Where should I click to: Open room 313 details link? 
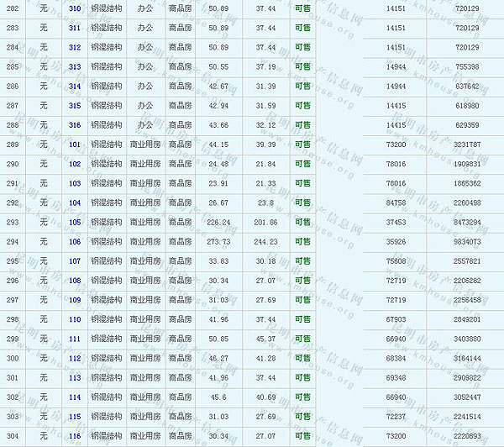tap(75, 66)
